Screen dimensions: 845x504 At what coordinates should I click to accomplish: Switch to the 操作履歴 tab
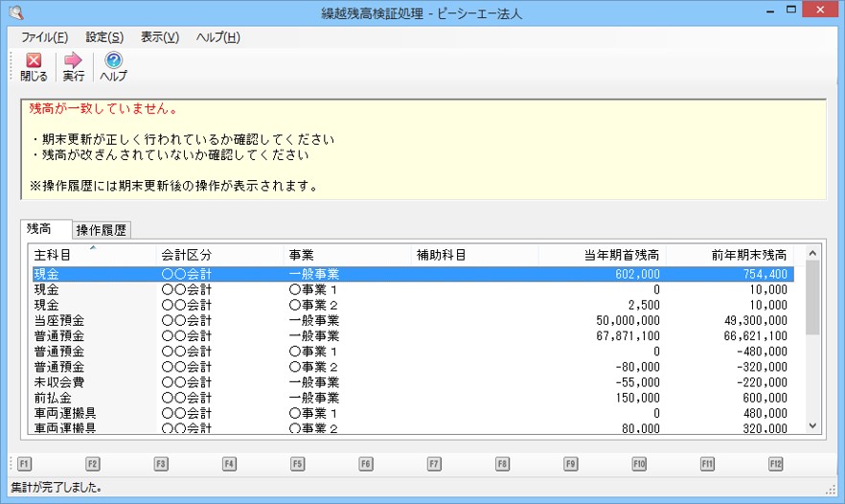[103, 230]
